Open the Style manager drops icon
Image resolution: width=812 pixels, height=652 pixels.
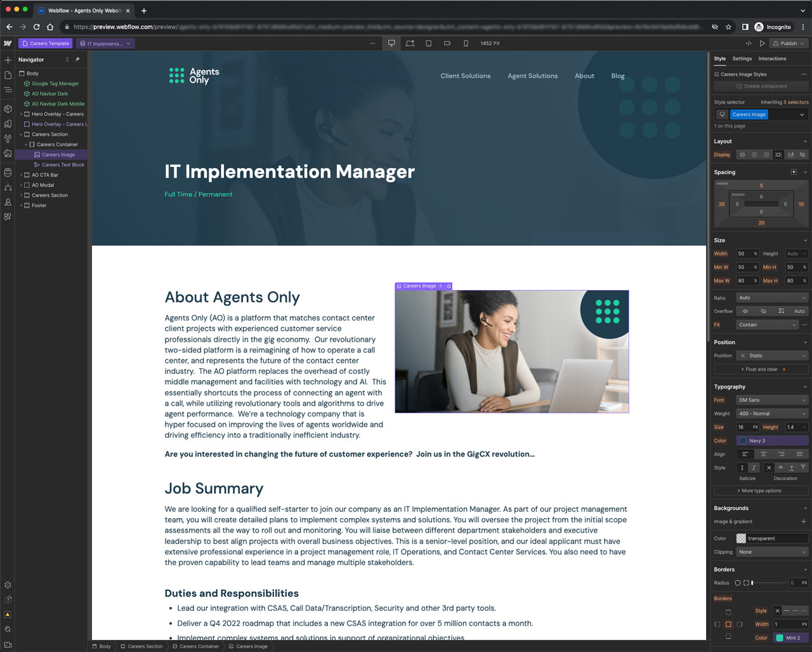click(8, 138)
